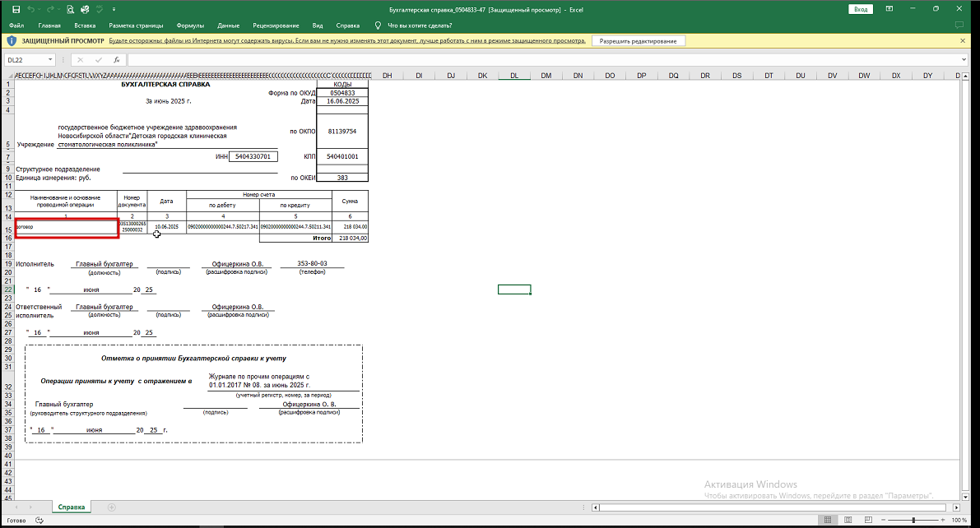
Task: Click the Insert Function fx icon
Action: tap(116, 60)
